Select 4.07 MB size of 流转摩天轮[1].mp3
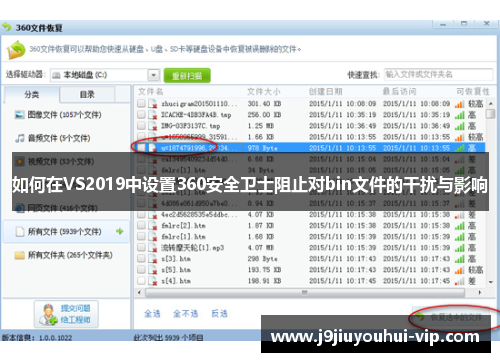 tap(261, 248)
